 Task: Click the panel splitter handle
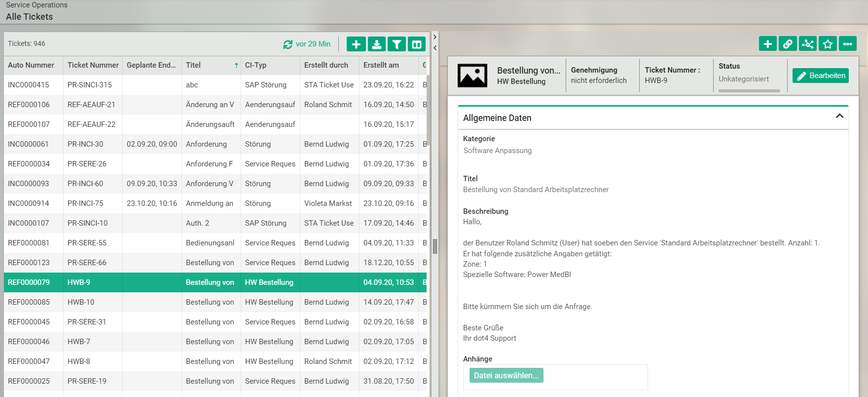435,246
